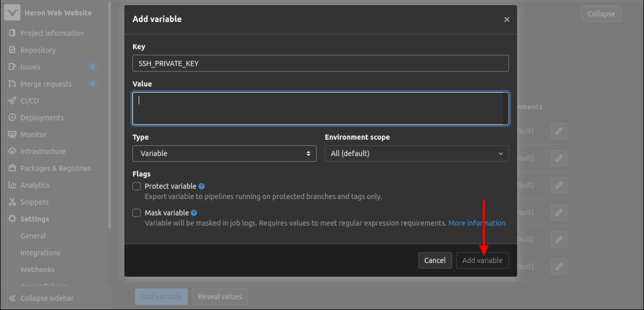Enable the Protect variable checkbox
Image resolution: width=644 pixels, height=310 pixels.
pyautogui.click(x=137, y=187)
